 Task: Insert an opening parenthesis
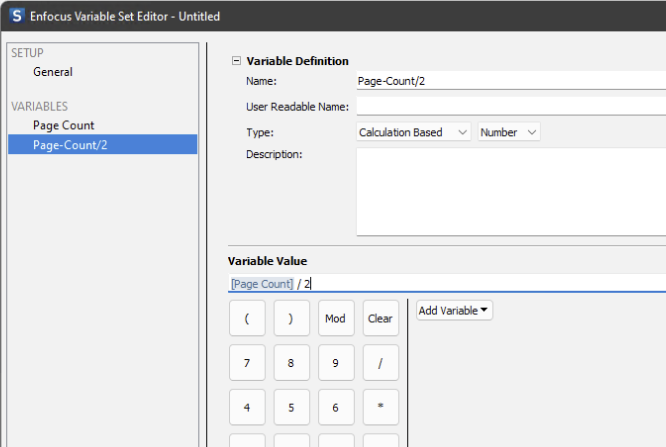247,318
